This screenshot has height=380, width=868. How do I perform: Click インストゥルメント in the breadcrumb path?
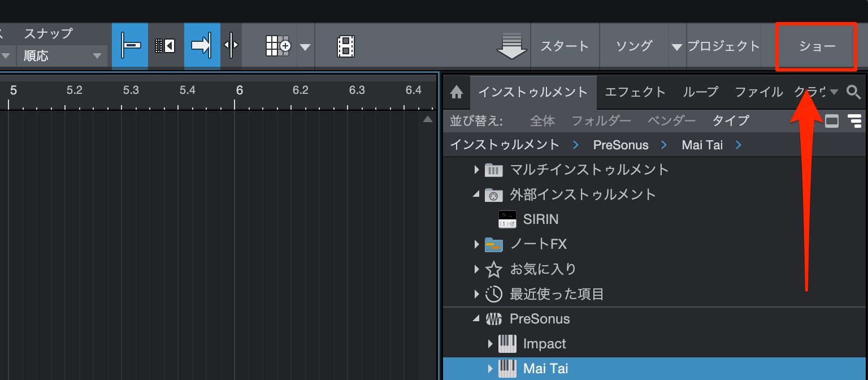click(505, 145)
